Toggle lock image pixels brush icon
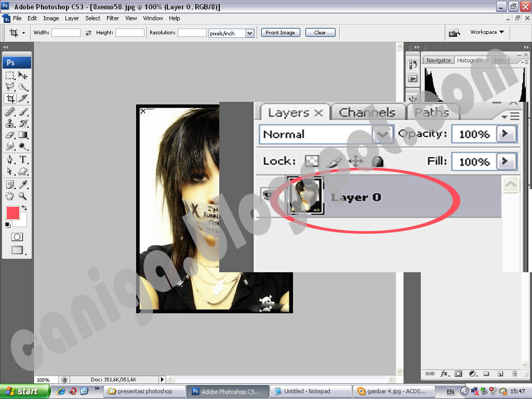 334,162
